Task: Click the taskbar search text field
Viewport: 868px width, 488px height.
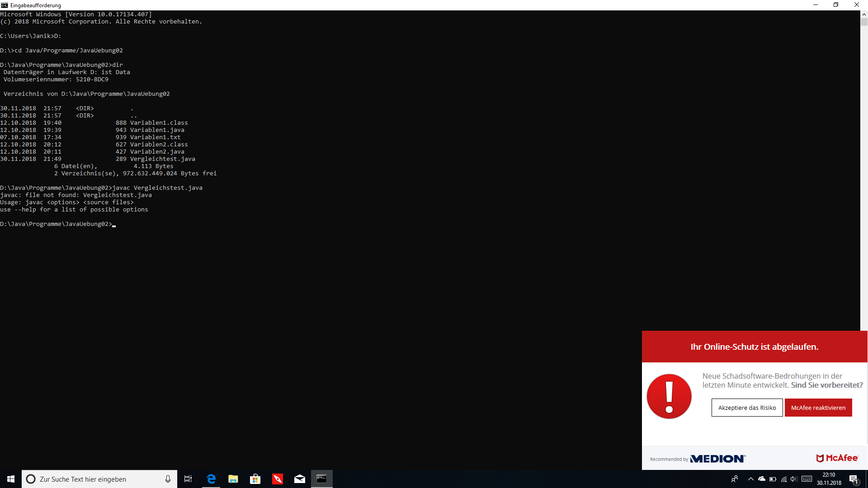Action: coord(95,479)
